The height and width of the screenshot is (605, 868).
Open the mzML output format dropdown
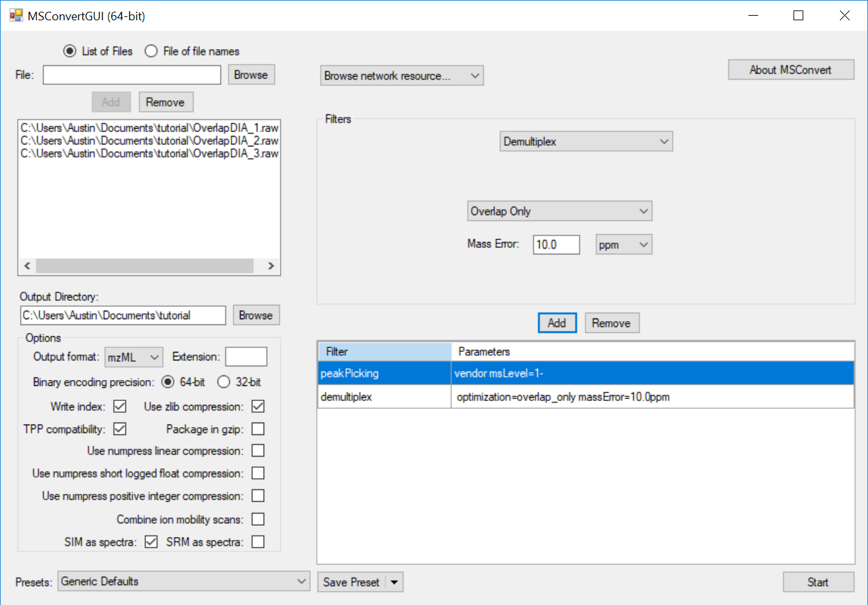pyautogui.click(x=133, y=357)
